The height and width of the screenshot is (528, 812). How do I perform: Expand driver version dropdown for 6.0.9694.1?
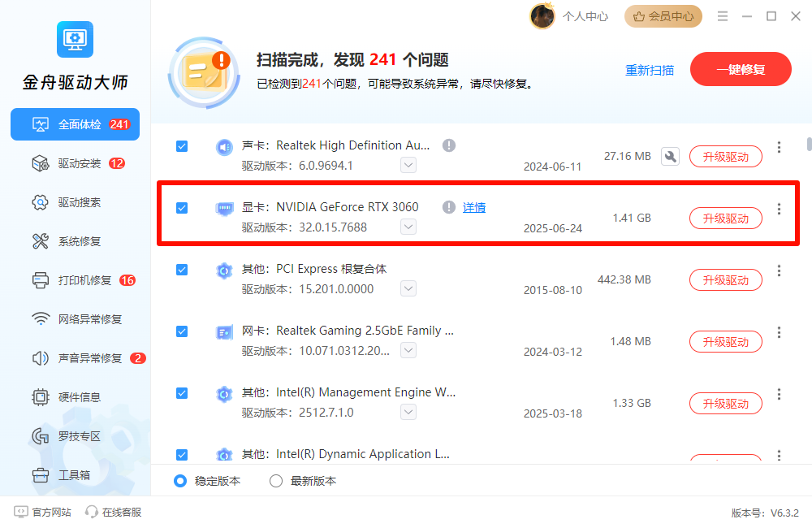(408, 165)
